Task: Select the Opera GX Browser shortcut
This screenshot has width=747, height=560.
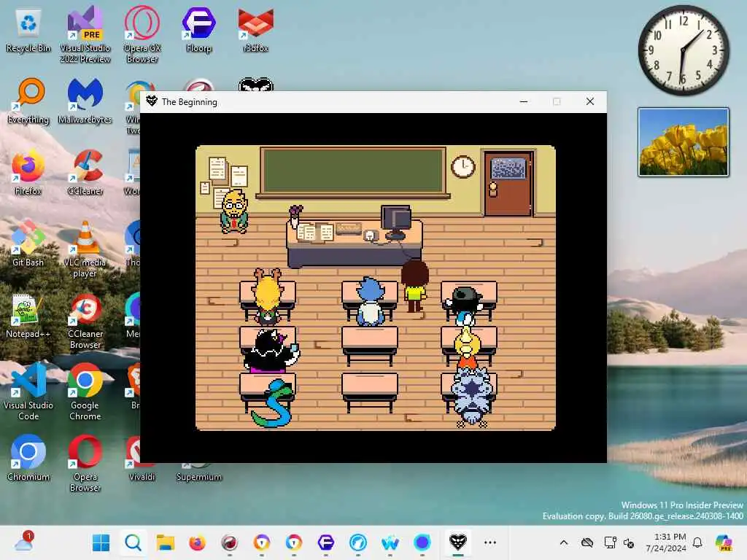Action: [x=142, y=34]
